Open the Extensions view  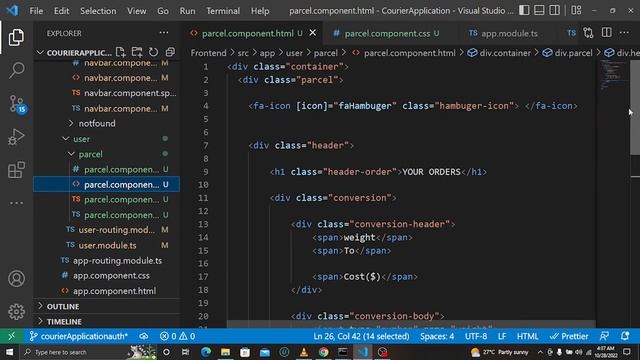click(x=16, y=170)
